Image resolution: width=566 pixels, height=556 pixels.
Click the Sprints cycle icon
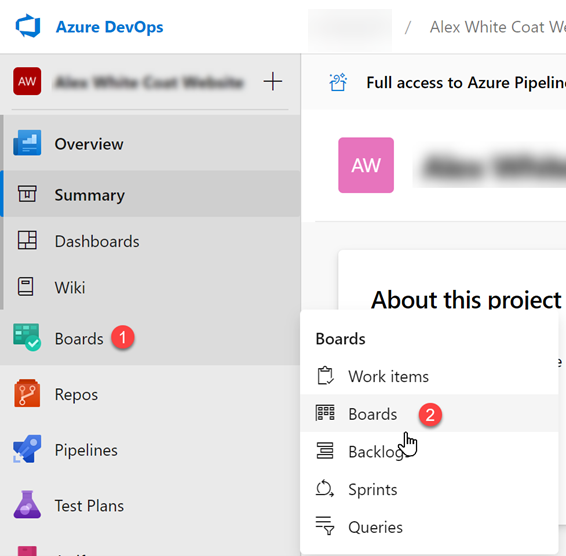(325, 489)
